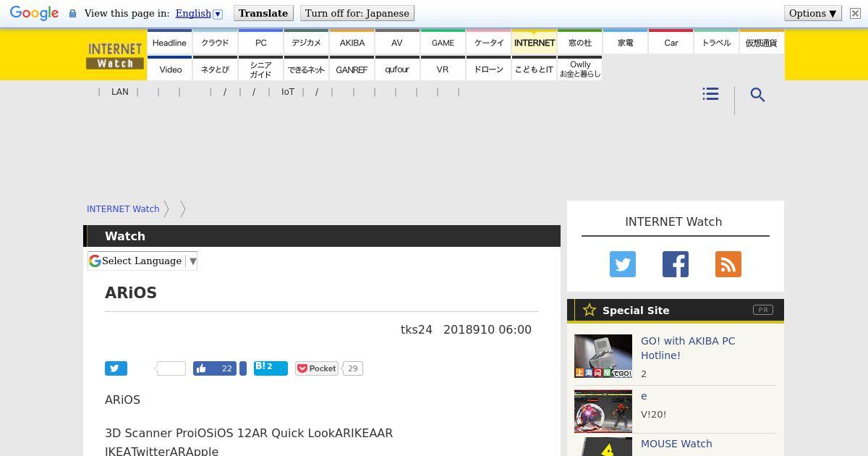
Task: Open the hamburger list menu icon
Action: pos(710,94)
